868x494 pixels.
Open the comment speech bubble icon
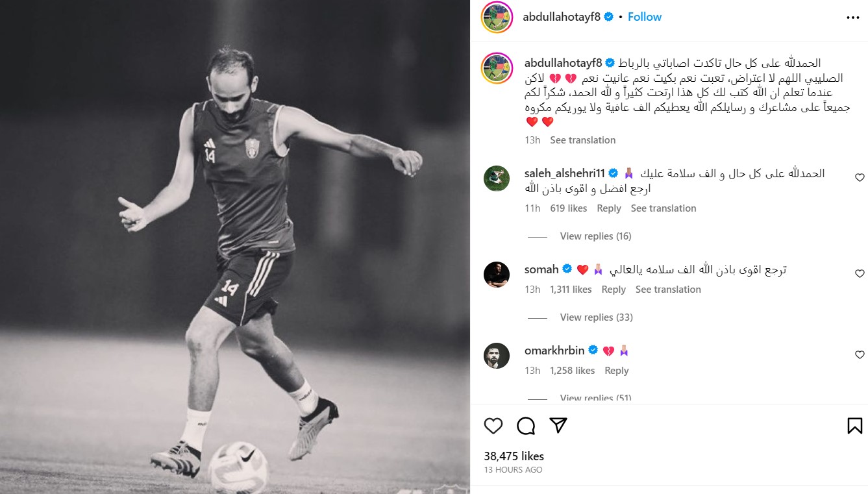pos(526,426)
